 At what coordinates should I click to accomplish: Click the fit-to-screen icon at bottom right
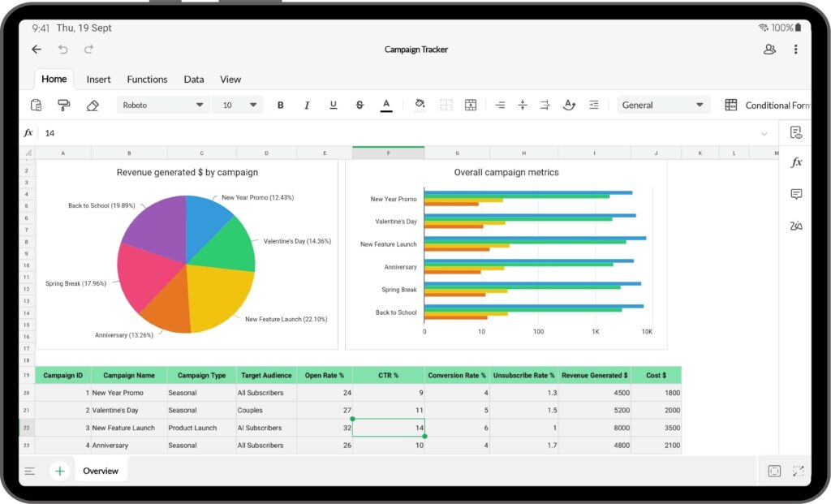click(774, 471)
